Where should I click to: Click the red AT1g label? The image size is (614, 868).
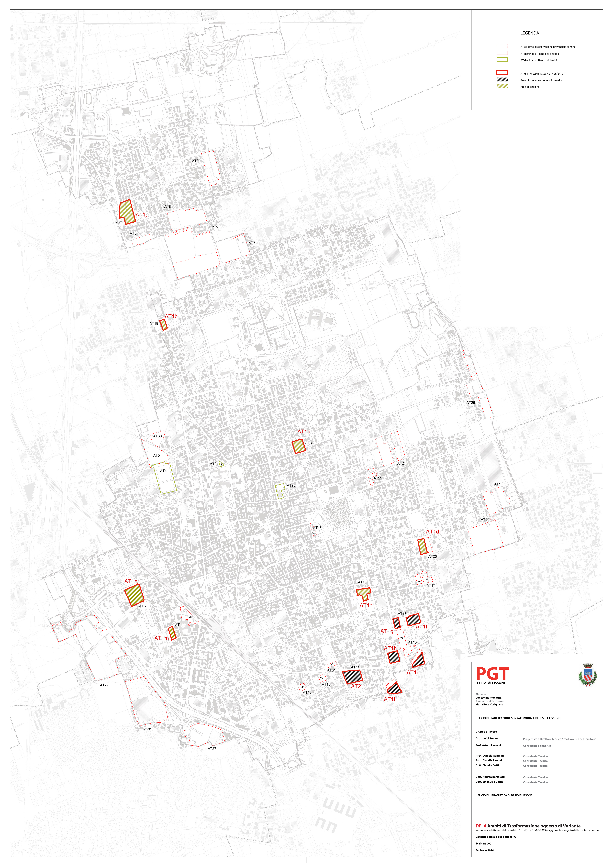[x=387, y=631]
